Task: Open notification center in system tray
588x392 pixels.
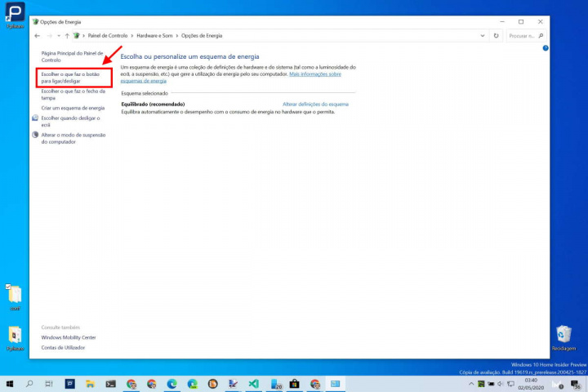Action: (576, 384)
